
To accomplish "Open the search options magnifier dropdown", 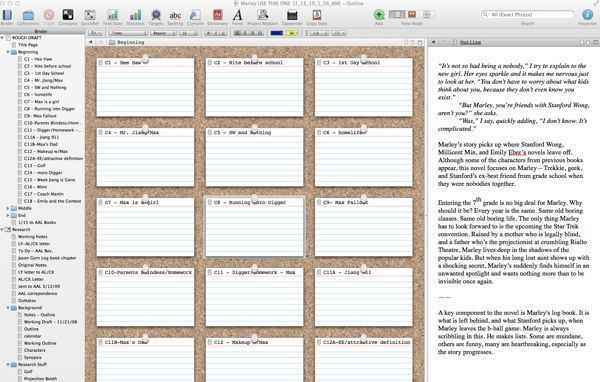I will tap(486, 15).
